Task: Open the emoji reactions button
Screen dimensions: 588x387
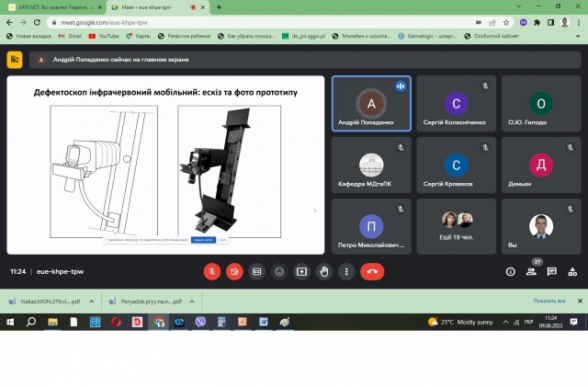Action: coord(279,271)
